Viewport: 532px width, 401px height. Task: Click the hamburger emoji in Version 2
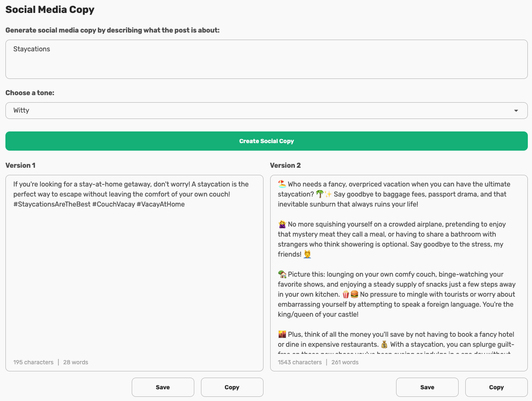[354, 294]
